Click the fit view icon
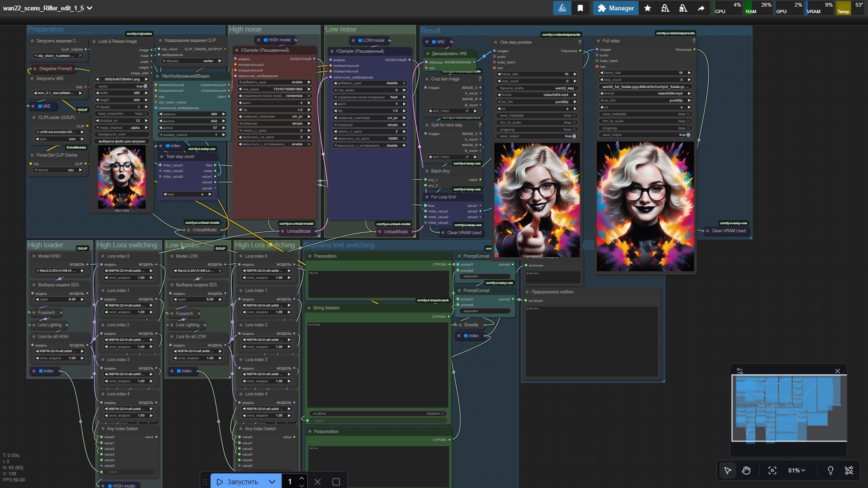 pos(772,471)
